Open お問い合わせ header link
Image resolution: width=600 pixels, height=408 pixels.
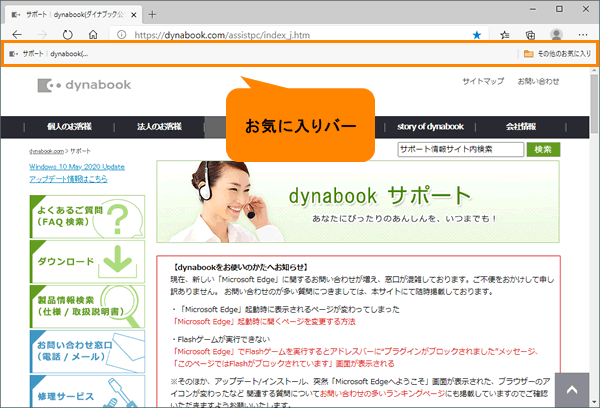tap(538, 81)
